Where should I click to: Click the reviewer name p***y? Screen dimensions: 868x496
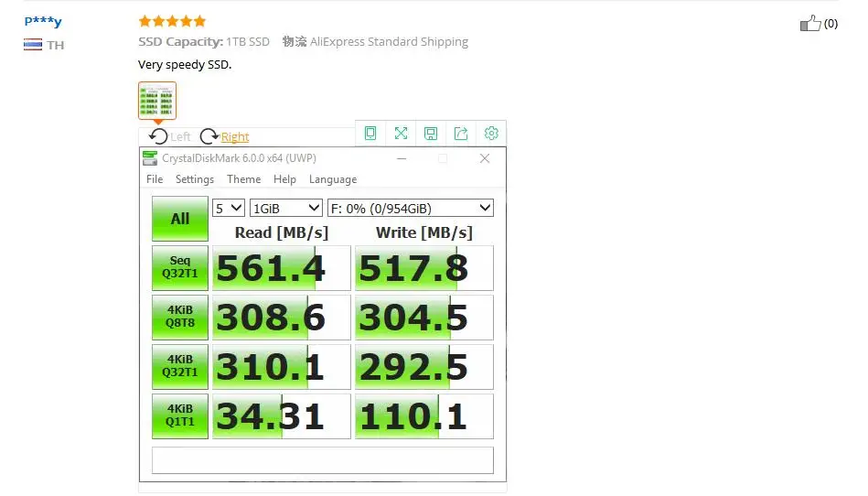43,22
